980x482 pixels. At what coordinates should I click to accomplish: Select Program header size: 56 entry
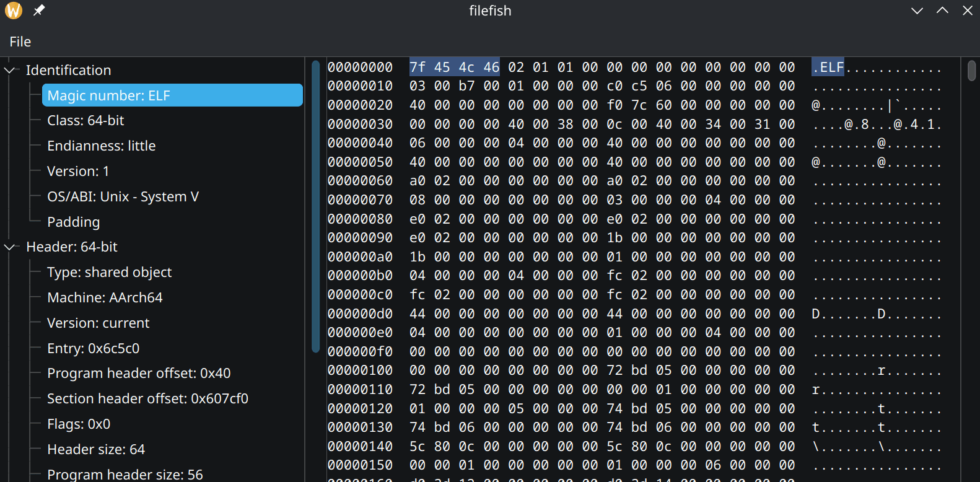(x=125, y=475)
